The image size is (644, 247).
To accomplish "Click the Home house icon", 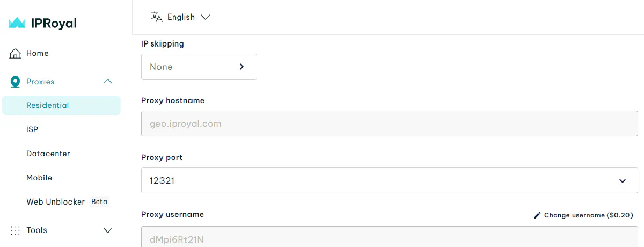I will (16, 54).
